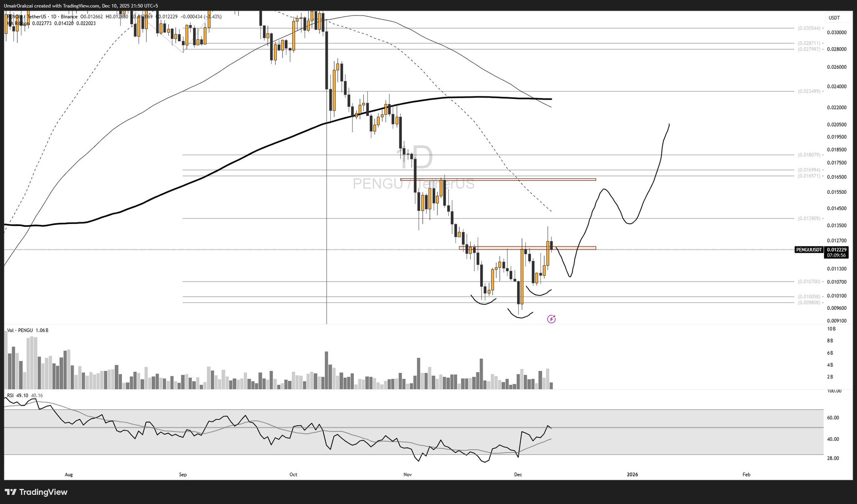Click the (0.018079) horizontal level label
This screenshot has height=504, width=857.
tap(809, 155)
